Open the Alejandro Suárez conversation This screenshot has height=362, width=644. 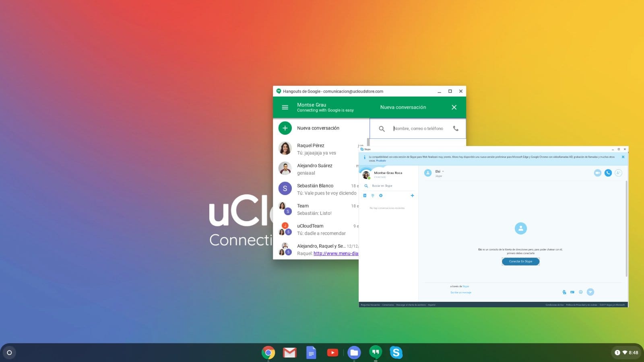(316, 169)
